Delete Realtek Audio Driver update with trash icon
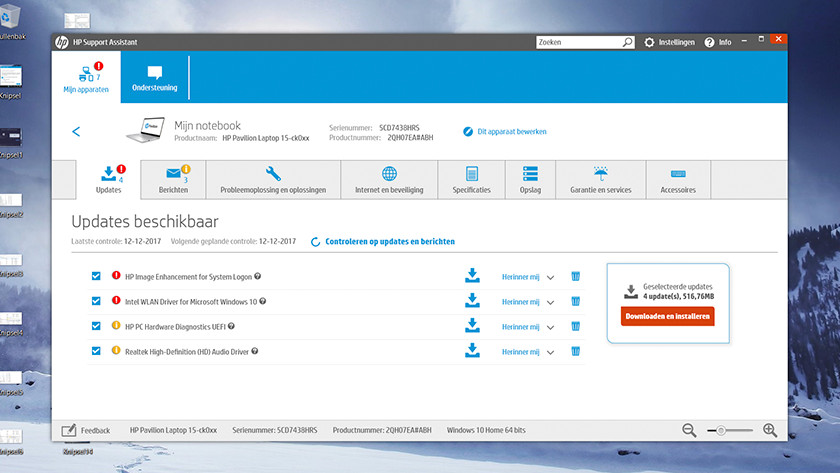This screenshot has width=840, height=473. tap(575, 351)
